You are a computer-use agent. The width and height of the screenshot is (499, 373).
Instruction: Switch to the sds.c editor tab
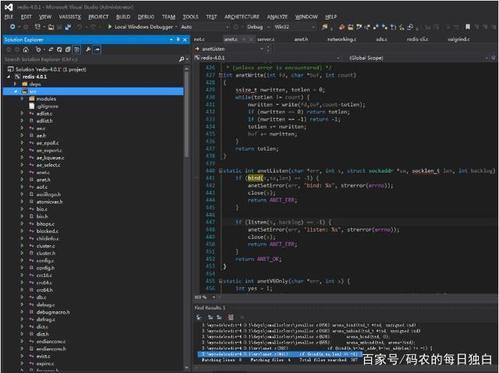[x=382, y=39]
